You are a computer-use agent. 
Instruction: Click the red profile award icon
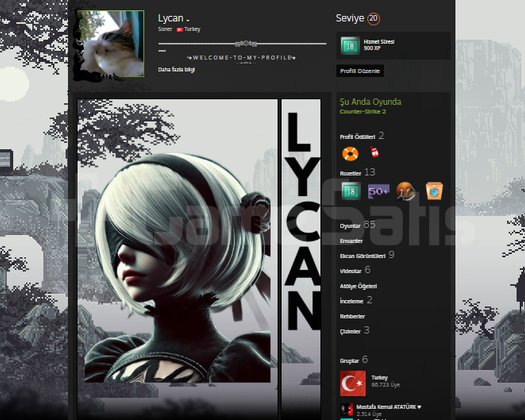coord(375,152)
